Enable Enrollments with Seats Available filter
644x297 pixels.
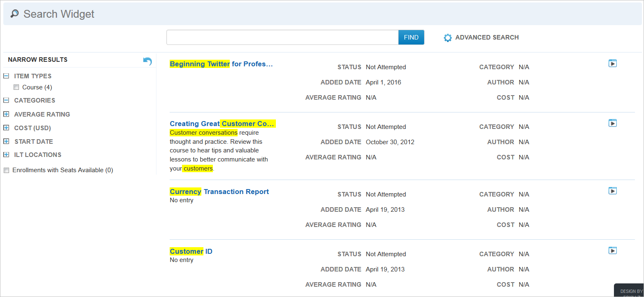6,170
